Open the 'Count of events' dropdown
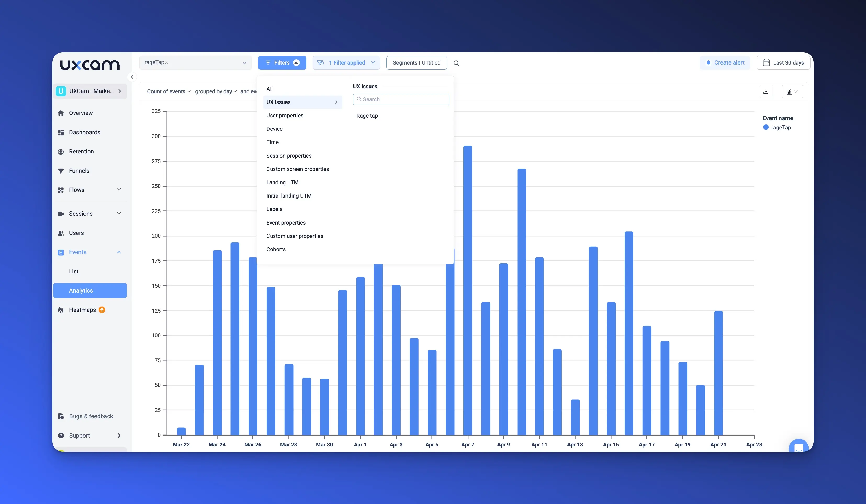 click(168, 91)
